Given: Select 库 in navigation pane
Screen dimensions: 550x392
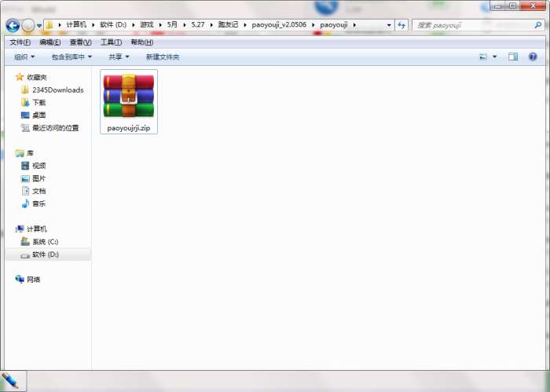Looking at the screenshot, I should [24, 153].
